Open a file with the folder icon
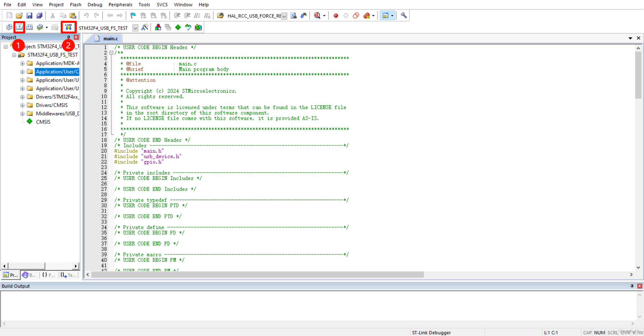The width and height of the screenshot is (644, 336). [19, 15]
